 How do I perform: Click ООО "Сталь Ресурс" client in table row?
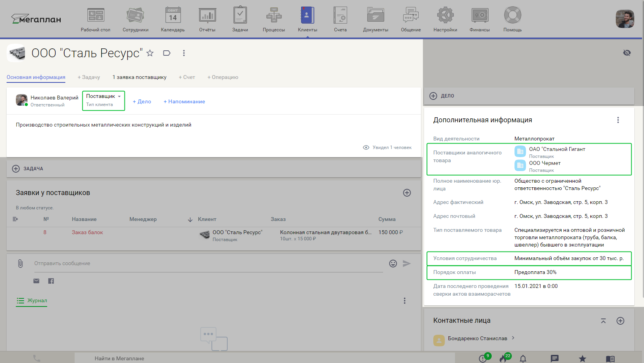coord(237,232)
